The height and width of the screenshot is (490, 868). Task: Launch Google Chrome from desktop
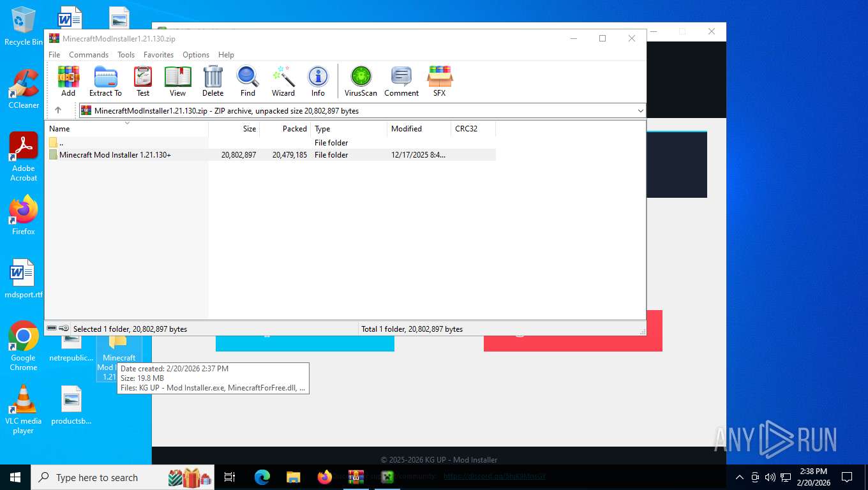24,346
